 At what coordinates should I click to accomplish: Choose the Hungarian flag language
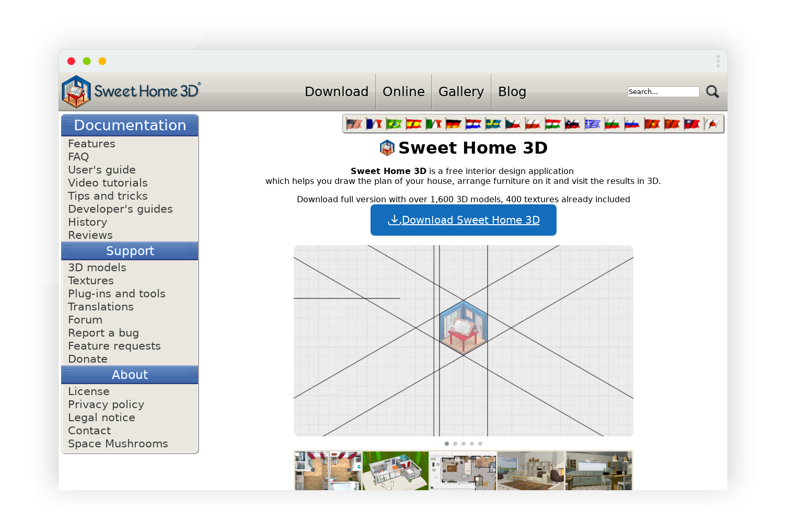(552, 124)
